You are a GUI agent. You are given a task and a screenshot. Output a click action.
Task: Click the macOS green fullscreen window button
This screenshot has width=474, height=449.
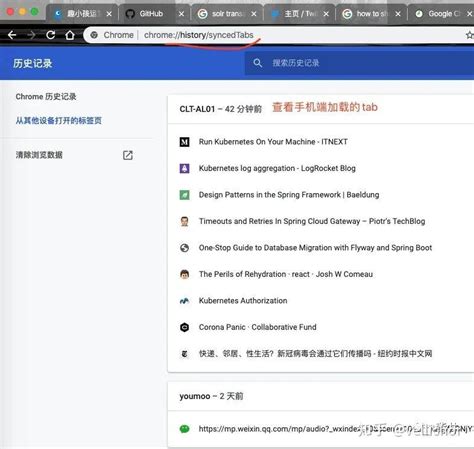pos(34,12)
